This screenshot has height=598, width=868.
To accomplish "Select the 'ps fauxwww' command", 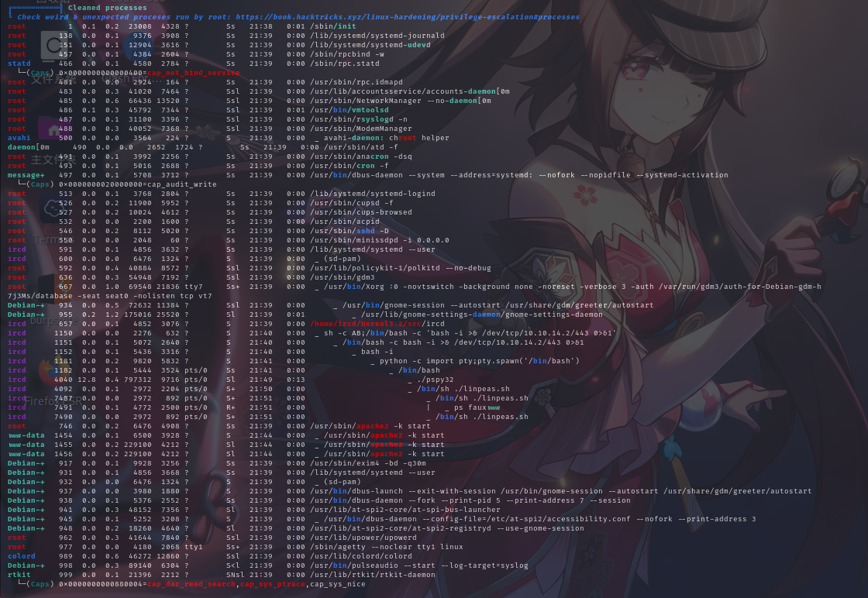I will pyautogui.click(x=477, y=407).
